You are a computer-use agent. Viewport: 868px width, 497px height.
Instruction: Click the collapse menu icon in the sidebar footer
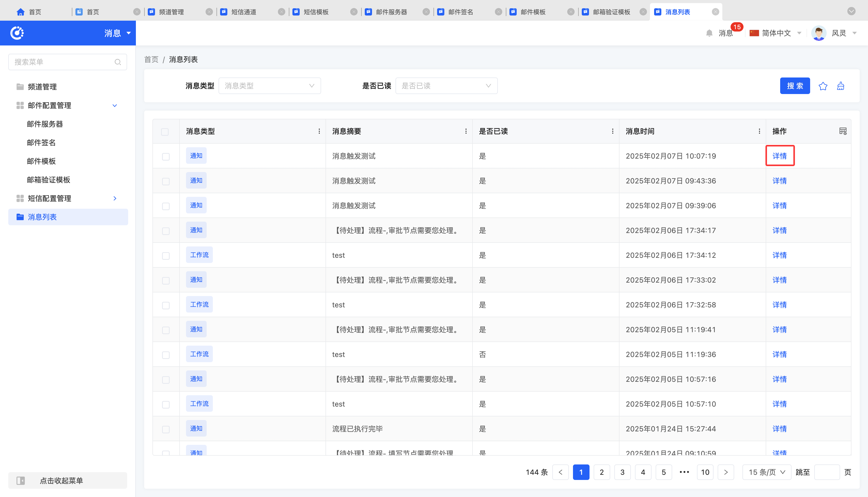(x=21, y=481)
